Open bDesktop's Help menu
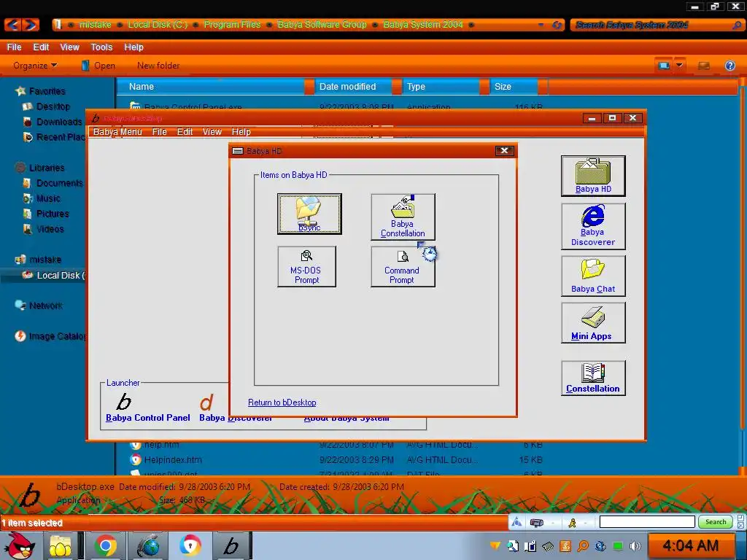The image size is (747, 560). click(x=241, y=132)
